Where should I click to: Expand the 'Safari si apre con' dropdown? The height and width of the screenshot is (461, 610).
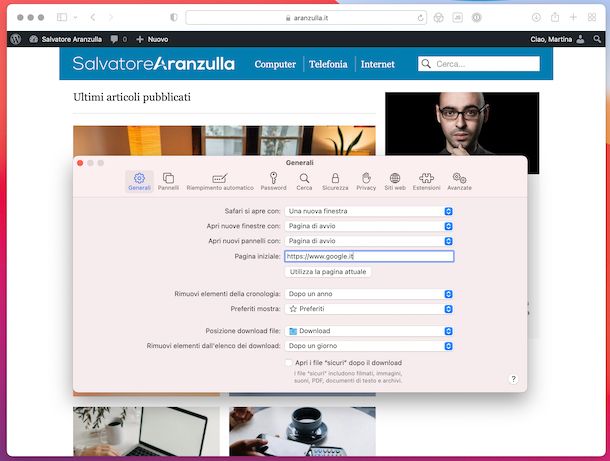[369, 211]
